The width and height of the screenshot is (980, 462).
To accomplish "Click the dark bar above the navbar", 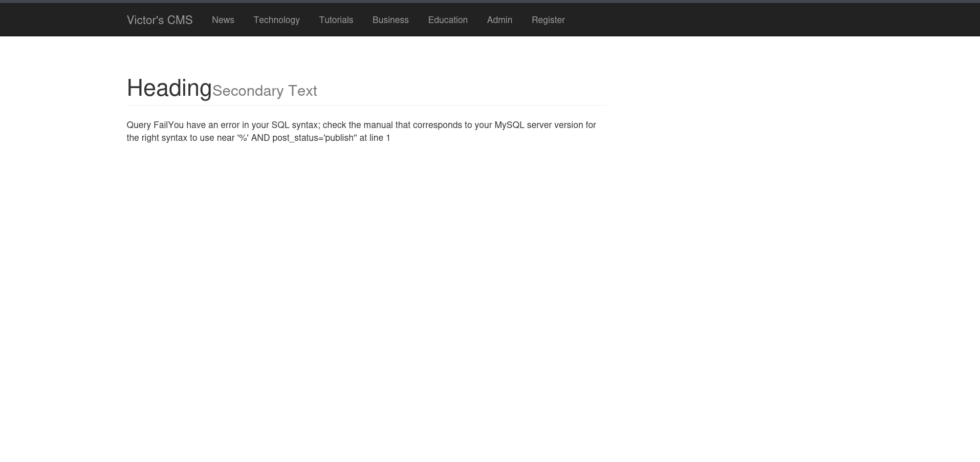I will (490, 2).
